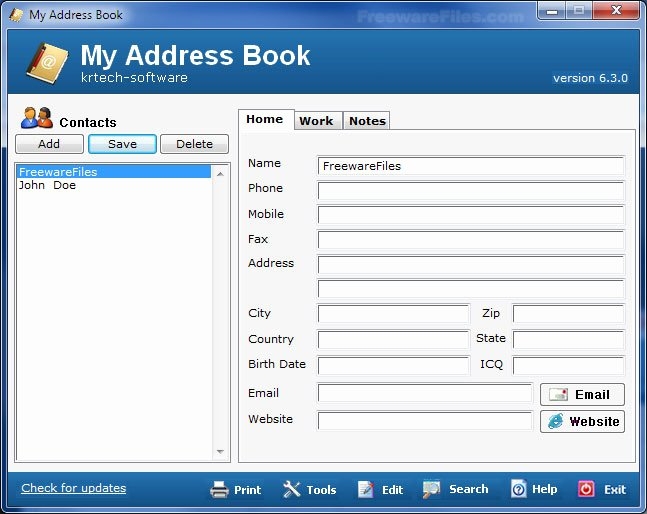Select the Home tab
The width and height of the screenshot is (647, 514).
265,120
